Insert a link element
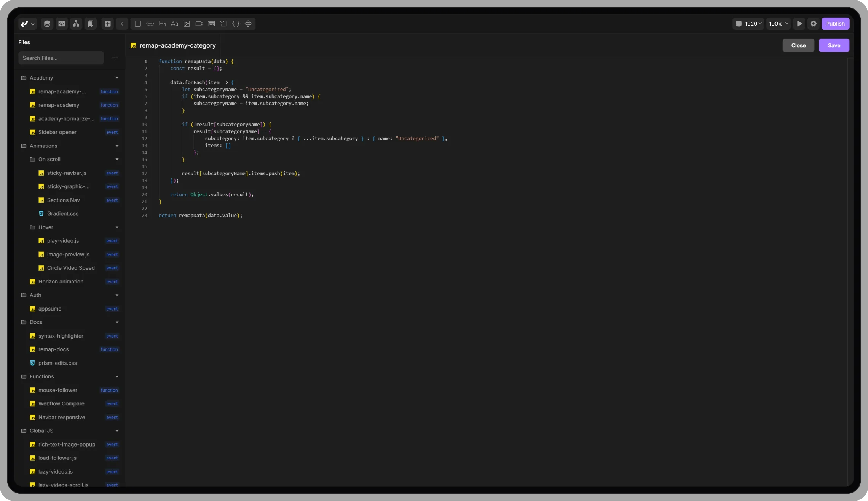The width and height of the screenshot is (868, 501). (x=150, y=24)
